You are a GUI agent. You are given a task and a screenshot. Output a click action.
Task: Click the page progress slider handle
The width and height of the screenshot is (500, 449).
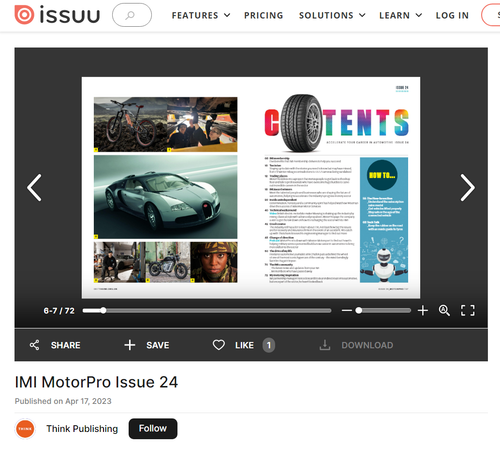103,310
